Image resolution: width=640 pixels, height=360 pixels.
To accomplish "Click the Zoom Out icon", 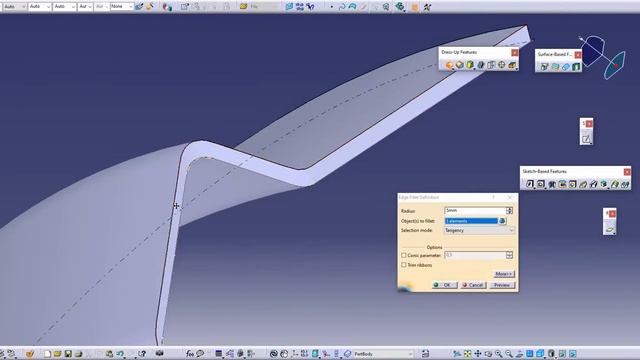I will point(509,353).
